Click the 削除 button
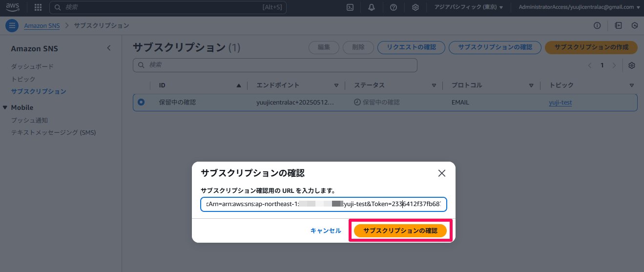 (x=358, y=47)
